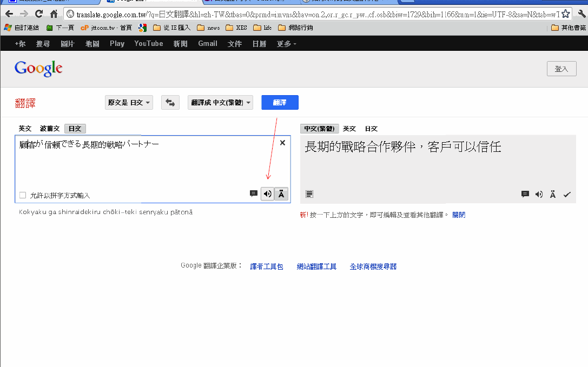Click the blue 翻譯 translate button
Screen dimensions: 588x367
click(x=280, y=102)
